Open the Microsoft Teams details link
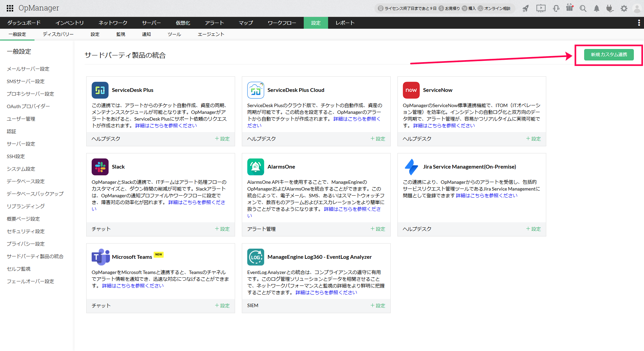This screenshot has height=351, width=644. 133,285
